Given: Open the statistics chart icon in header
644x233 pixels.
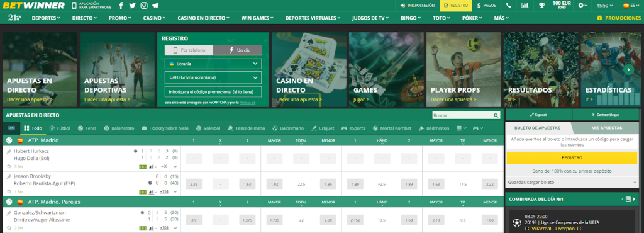Looking at the screenshot, I should click(525, 6).
